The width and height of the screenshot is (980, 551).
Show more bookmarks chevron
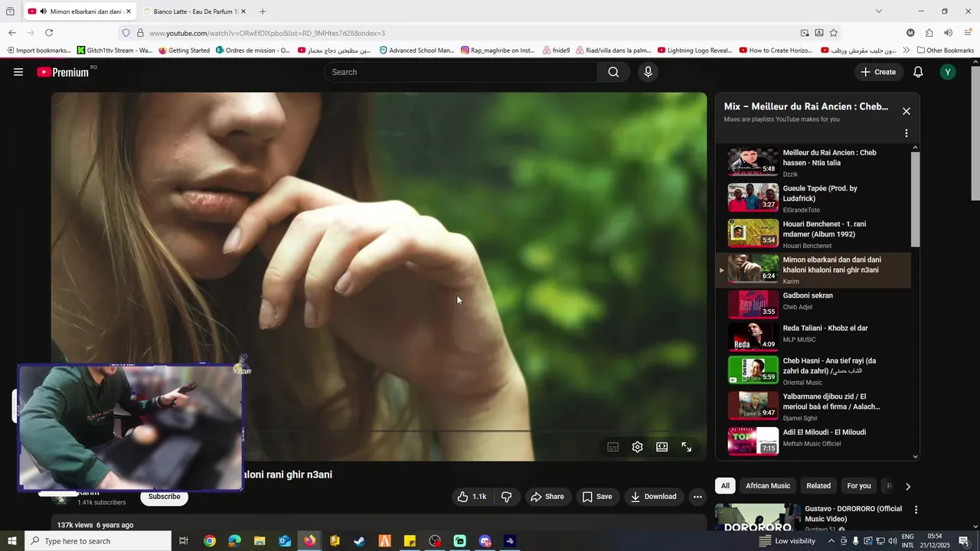(906, 51)
